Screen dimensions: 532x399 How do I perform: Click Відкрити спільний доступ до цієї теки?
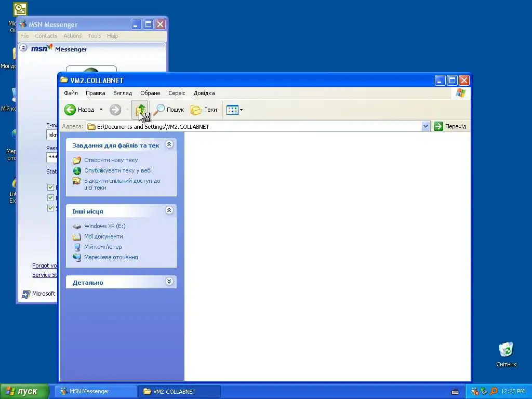[122, 184]
